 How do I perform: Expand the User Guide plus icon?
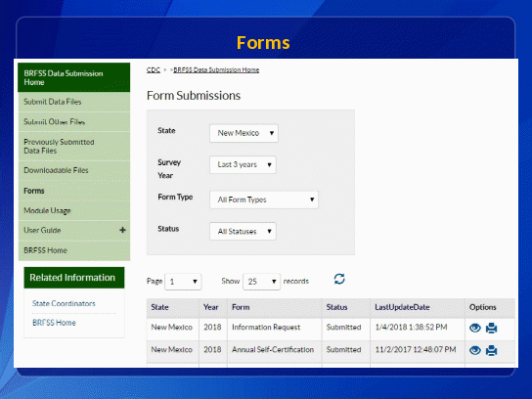coord(122,230)
